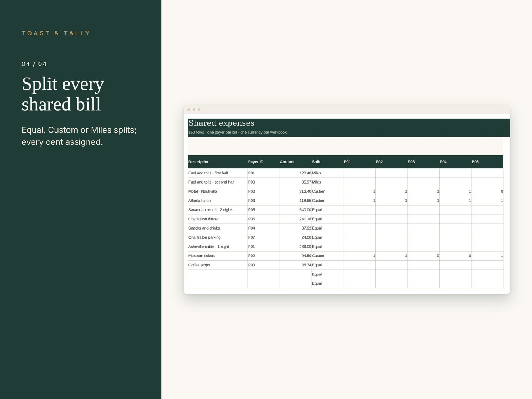Select the 'Atlanta lunch' cell
Screen dimensions: 532x399
pos(218,201)
